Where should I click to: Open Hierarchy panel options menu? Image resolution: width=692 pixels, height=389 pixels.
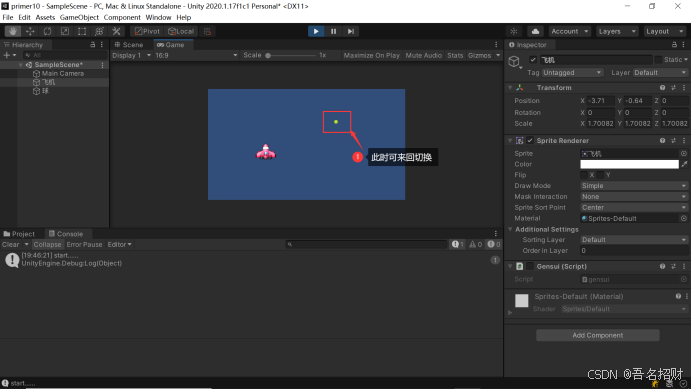[102, 45]
